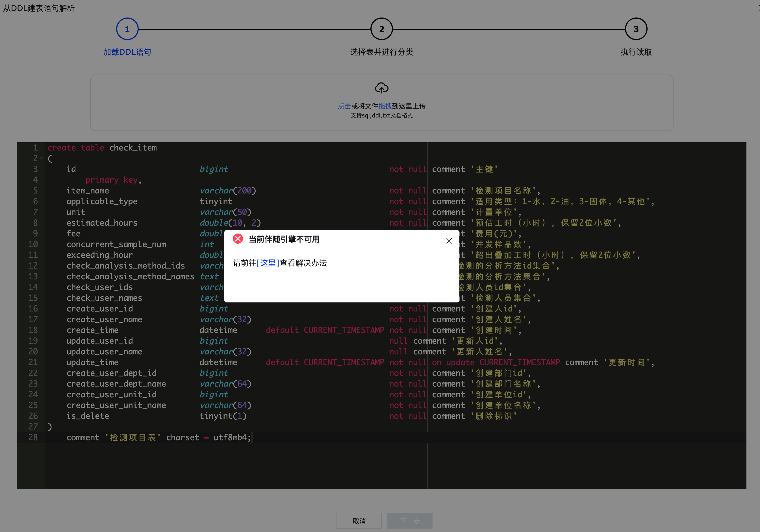
Task: Click 'create_user_unit_name' on line 25
Action: 116,405
